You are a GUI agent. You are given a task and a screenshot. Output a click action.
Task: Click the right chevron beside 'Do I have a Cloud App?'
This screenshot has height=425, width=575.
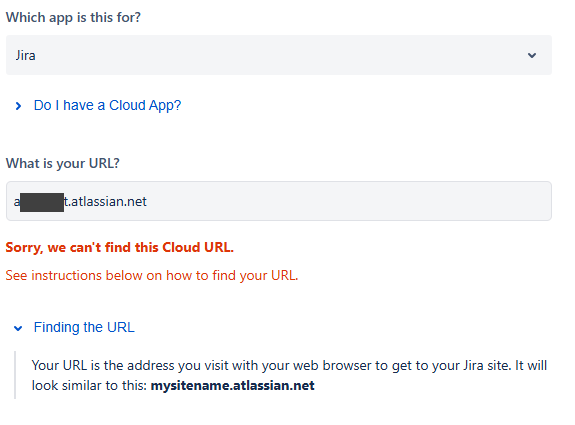coord(18,106)
